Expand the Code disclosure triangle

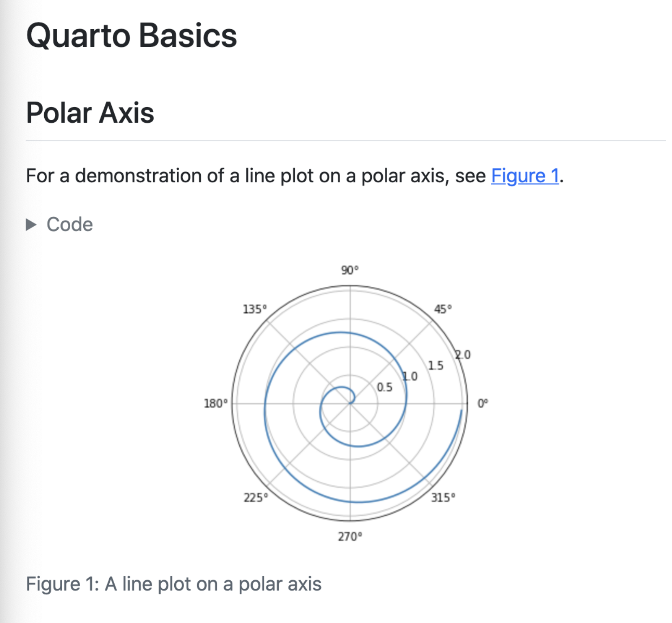[x=31, y=225]
